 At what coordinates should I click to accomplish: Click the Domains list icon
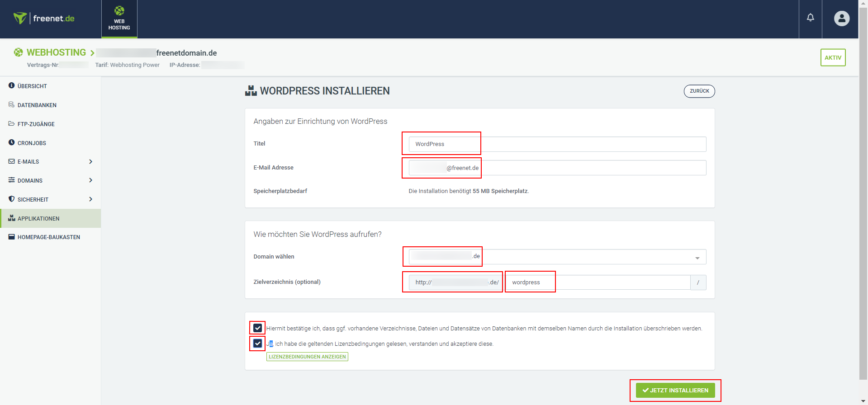coord(12,180)
